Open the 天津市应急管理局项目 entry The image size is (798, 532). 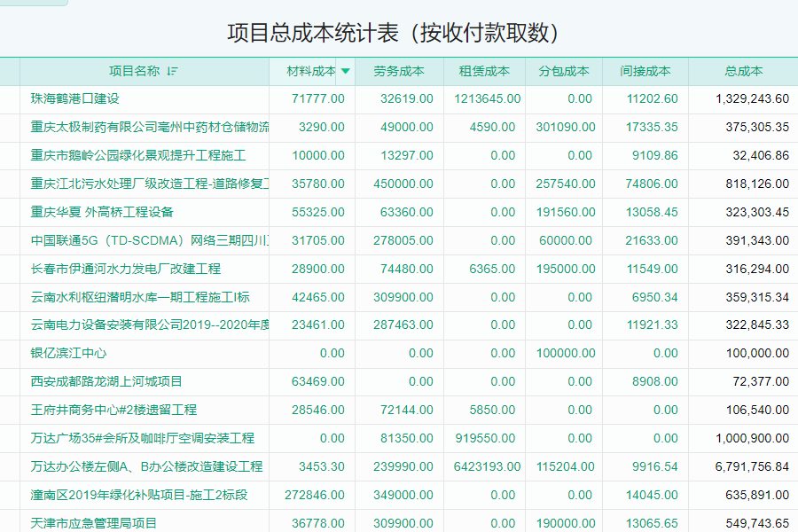point(94,523)
